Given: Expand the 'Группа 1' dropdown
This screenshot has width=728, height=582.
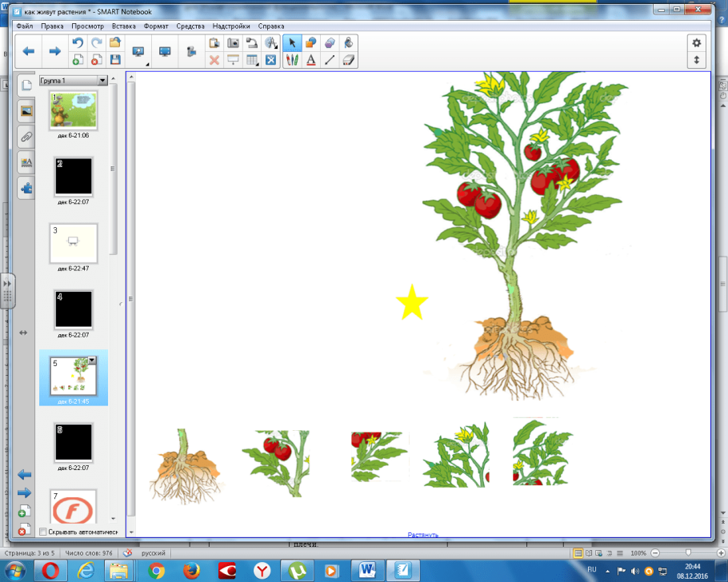Looking at the screenshot, I should (x=102, y=81).
